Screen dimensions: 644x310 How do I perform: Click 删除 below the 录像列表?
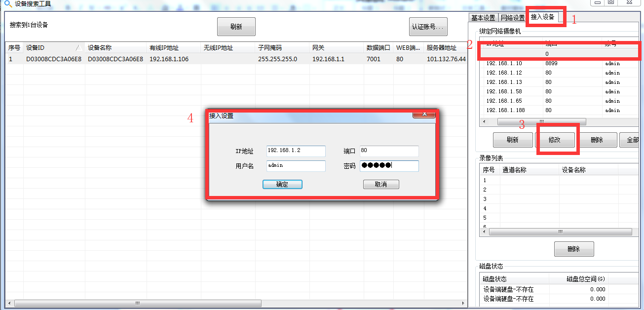(x=574, y=249)
